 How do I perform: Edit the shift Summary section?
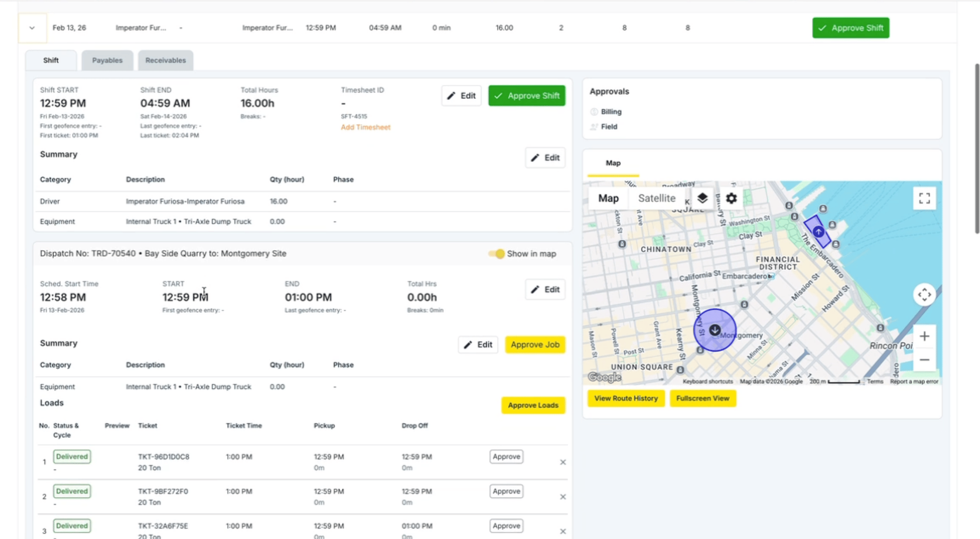545,158
